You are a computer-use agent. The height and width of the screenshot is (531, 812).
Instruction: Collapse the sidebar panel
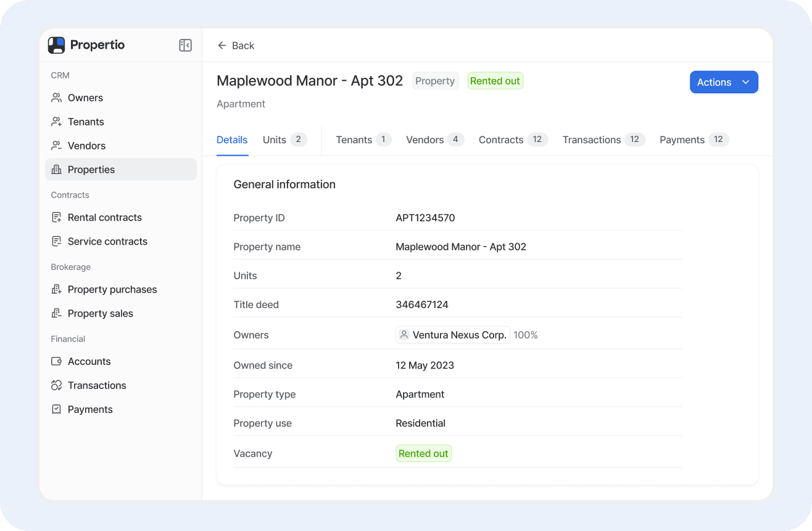click(x=185, y=45)
